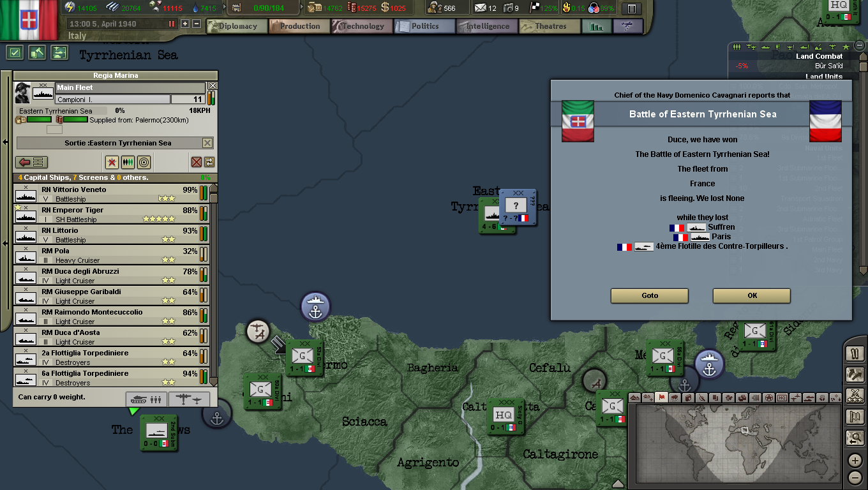Select RN Emperor Tiger SH Battleship row

(112, 214)
